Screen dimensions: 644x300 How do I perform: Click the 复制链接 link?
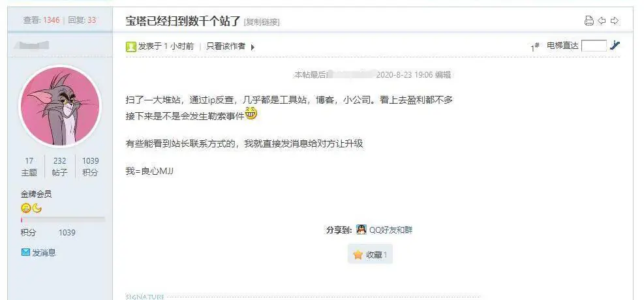tap(262, 22)
